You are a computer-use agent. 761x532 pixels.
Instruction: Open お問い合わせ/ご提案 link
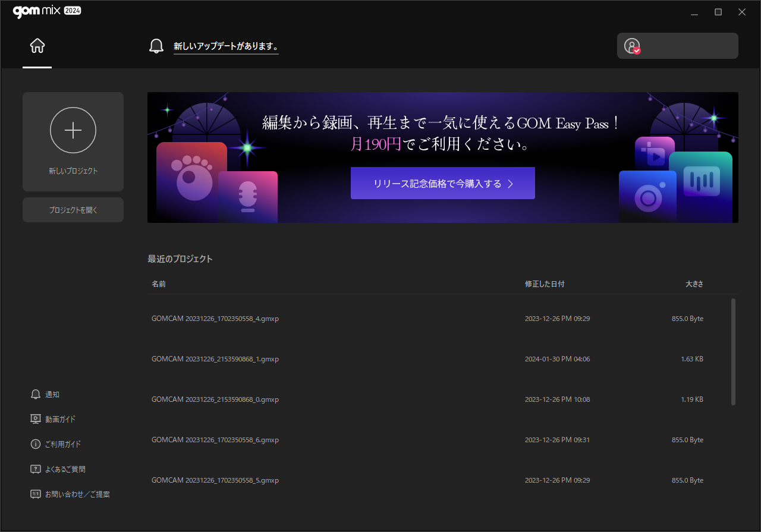pyautogui.click(x=77, y=494)
